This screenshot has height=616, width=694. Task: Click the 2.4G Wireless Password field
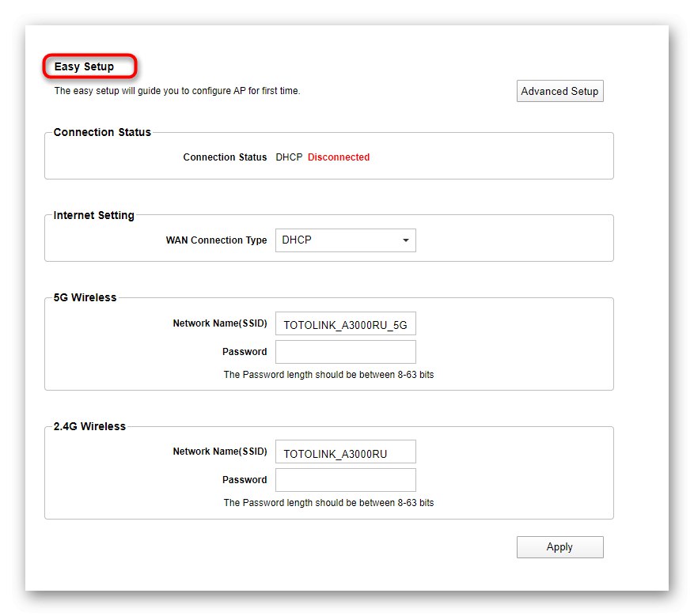tap(345, 480)
